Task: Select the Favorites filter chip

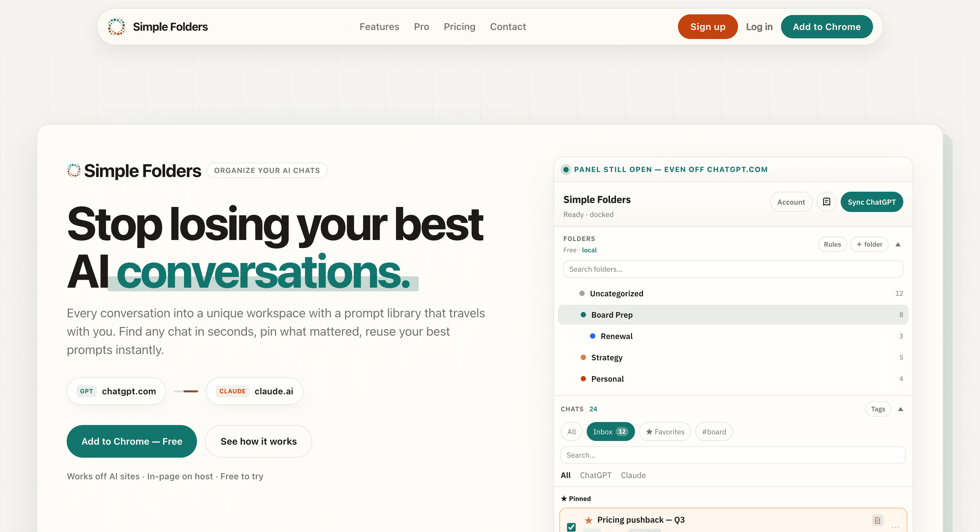Action: 665,432
